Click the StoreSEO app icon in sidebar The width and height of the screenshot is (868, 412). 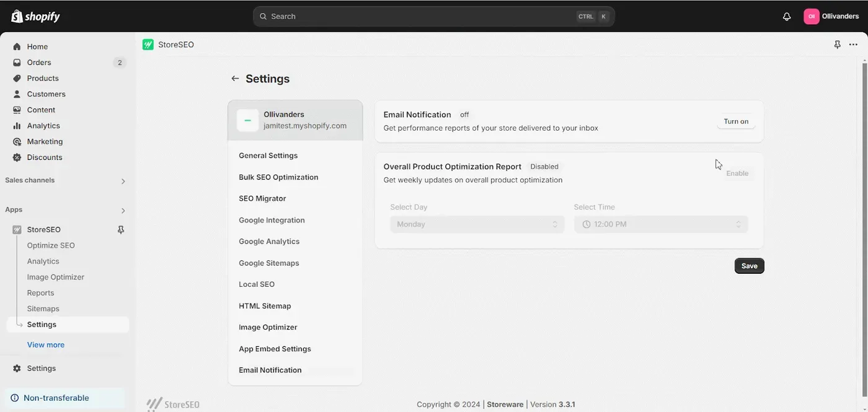[x=17, y=229]
